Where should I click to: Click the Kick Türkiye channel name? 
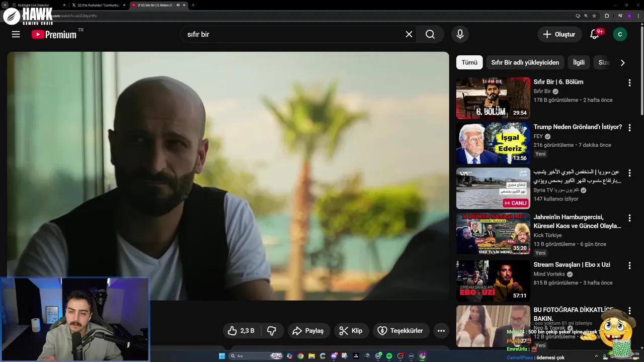547,235
